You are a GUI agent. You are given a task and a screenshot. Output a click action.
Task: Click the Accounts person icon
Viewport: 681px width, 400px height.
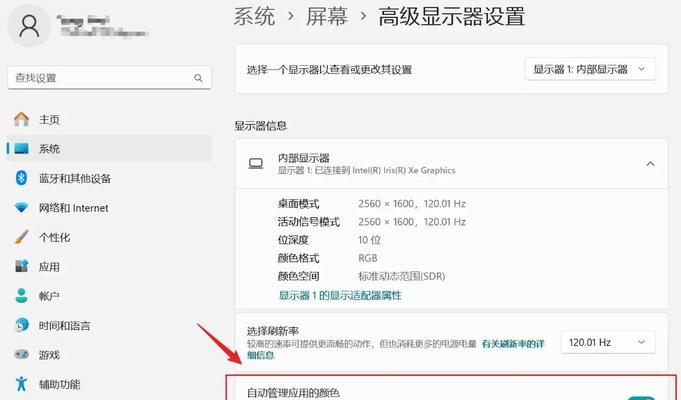[21, 296]
